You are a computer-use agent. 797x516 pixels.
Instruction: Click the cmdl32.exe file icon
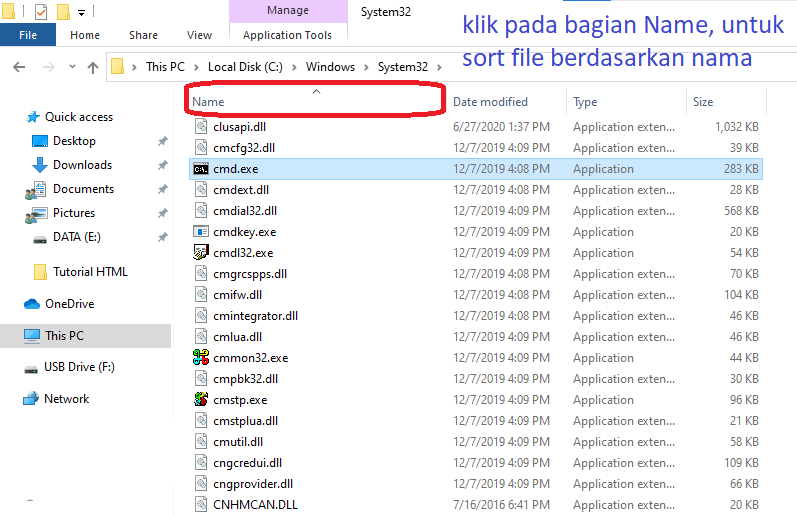(201, 253)
